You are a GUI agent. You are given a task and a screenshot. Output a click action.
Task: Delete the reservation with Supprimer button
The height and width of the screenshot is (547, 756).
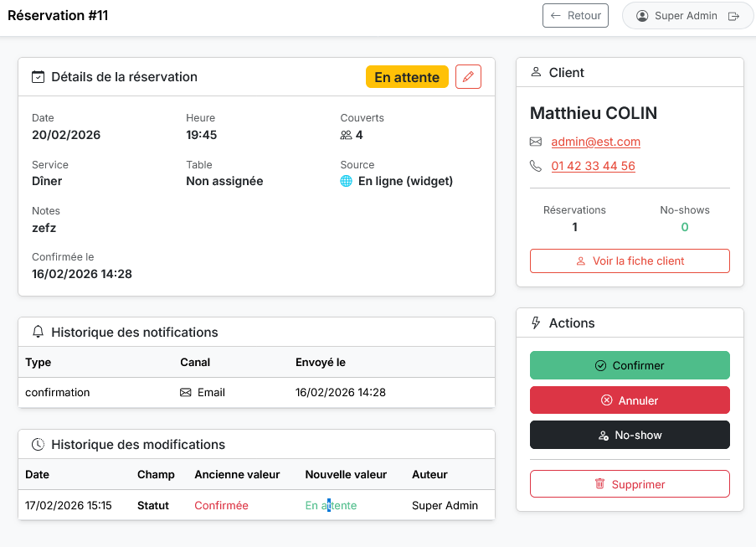coord(630,484)
